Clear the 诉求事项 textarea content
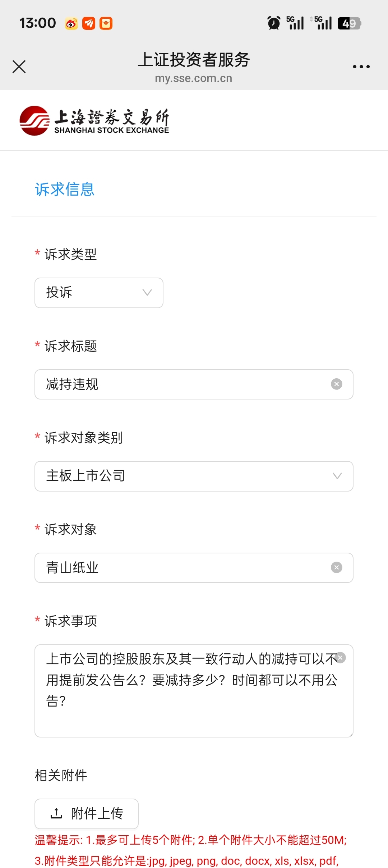 point(340,658)
